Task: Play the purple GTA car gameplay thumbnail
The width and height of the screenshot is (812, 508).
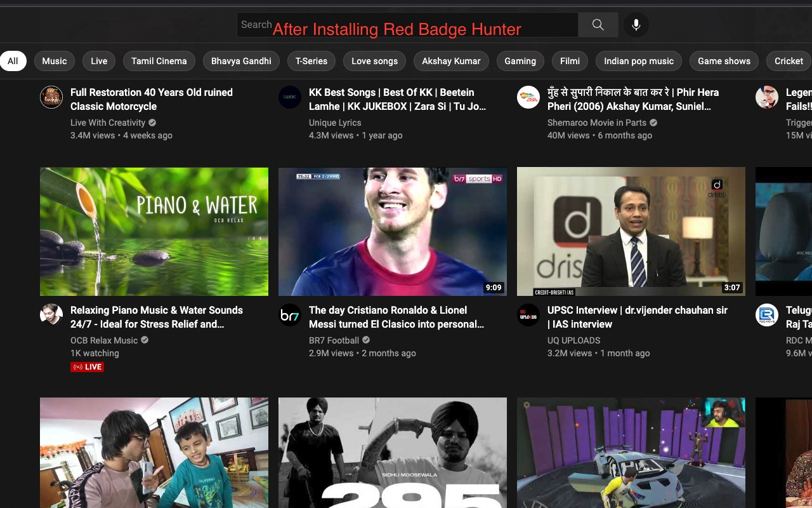Action: 631,453
